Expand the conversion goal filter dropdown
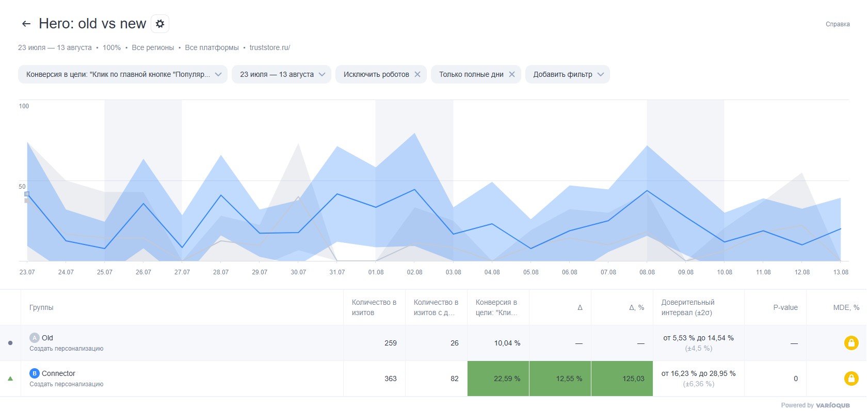This screenshot has width=868, height=411. [x=123, y=74]
